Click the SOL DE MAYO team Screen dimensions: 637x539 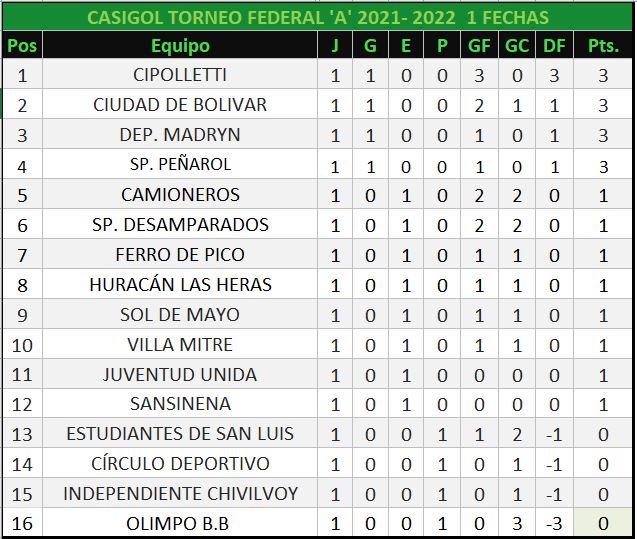pyautogui.click(x=180, y=315)
